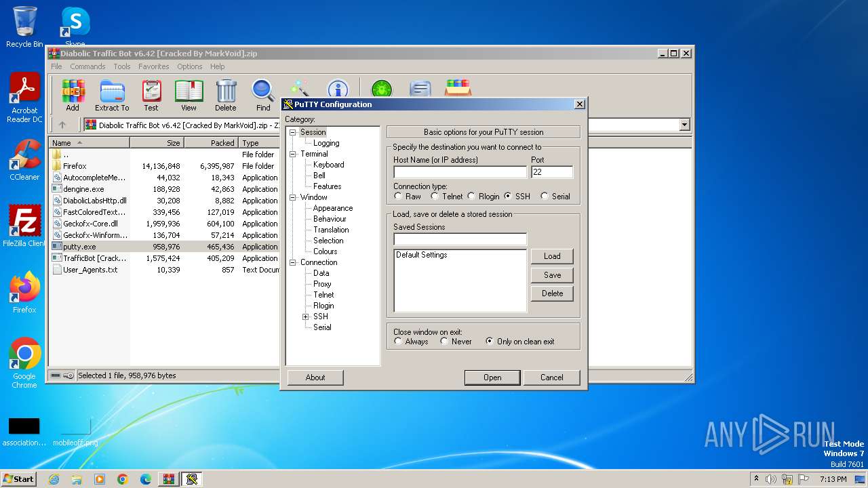Click the Comment toolbar icon in WinRAR

click(x=420, y=89)
